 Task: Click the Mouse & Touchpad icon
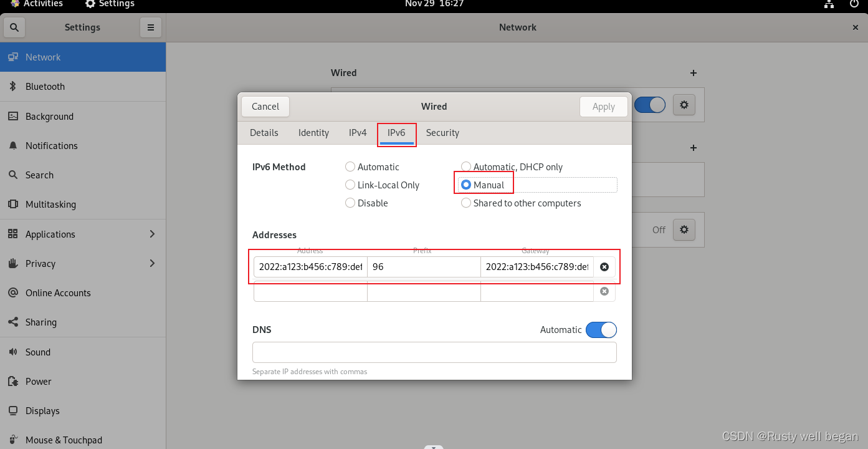[x=12, y=440]
